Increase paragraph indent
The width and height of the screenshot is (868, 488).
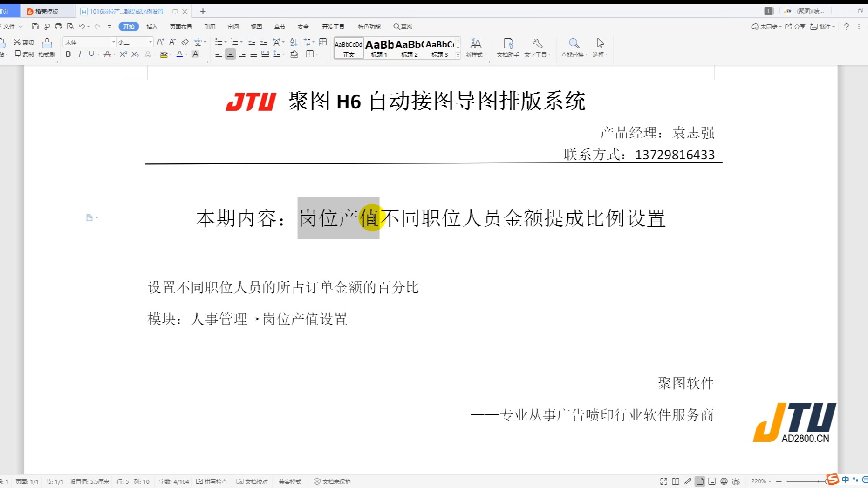pyautogui.click(x=263, y=42)
